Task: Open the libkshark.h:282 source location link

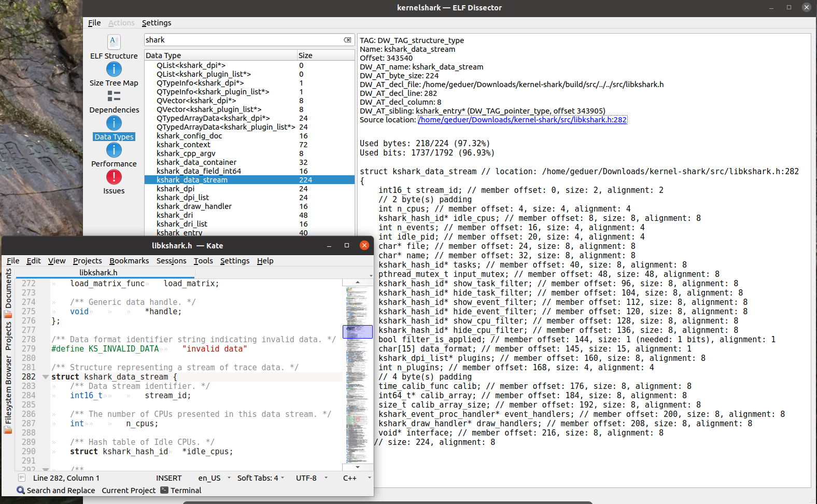Action: click(x=523, y=120)
